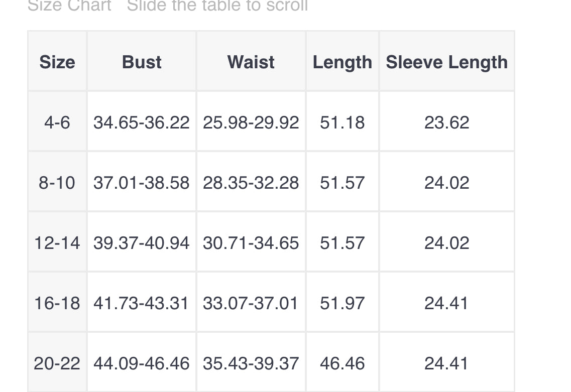Click the Length column header
The width and height of the screenshot is (571, 392).
click(342, 62)
